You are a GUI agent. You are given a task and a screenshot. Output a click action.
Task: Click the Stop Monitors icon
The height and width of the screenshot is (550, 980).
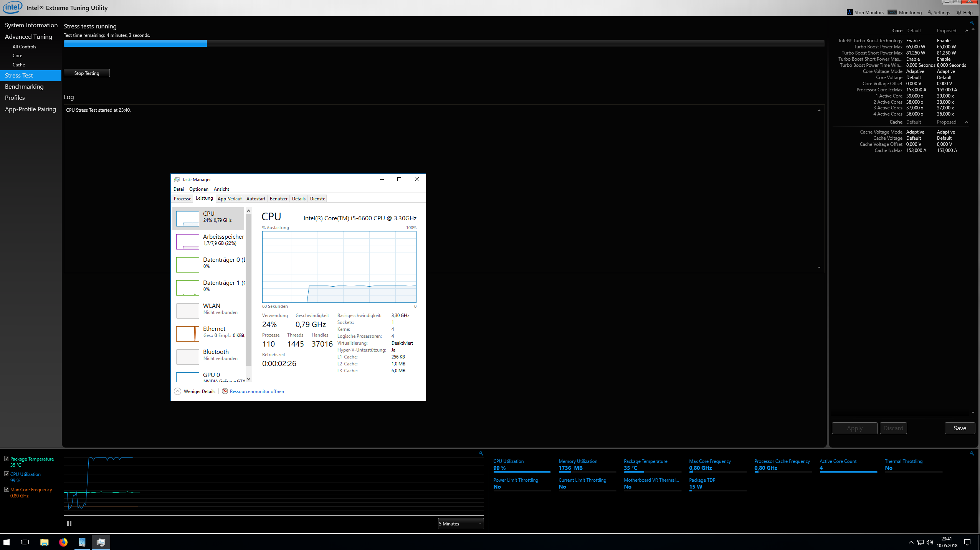pos(849,12)
